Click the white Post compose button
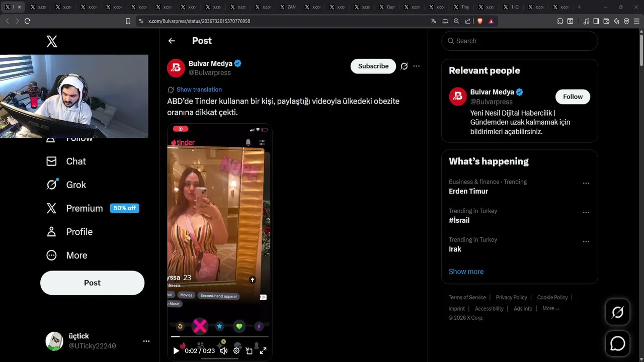The height and width of the screenshot is (362, 644). pos(92,283)
